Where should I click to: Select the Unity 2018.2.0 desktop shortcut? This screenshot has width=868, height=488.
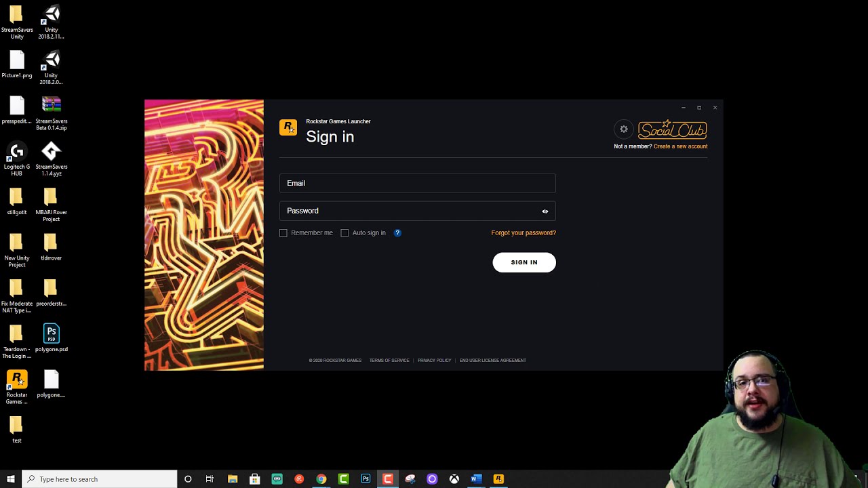pyautogui.click(x=52, y=68)
